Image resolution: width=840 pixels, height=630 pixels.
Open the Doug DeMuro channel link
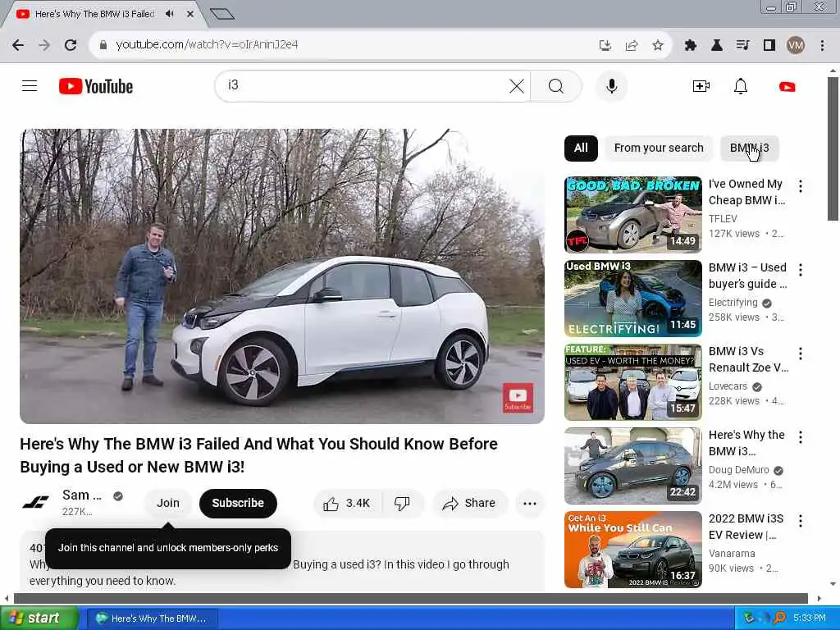(x=739, y=470)
